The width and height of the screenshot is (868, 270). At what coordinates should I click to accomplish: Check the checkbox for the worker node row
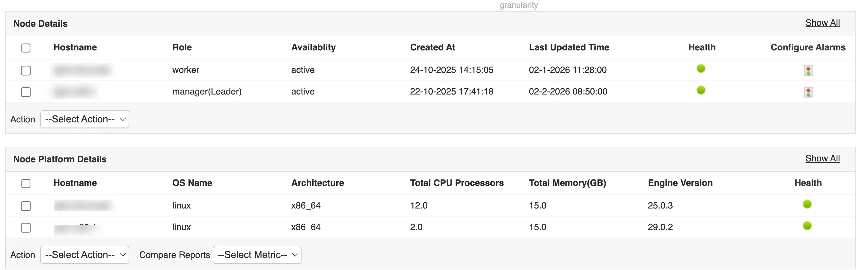tap(26, 70)
